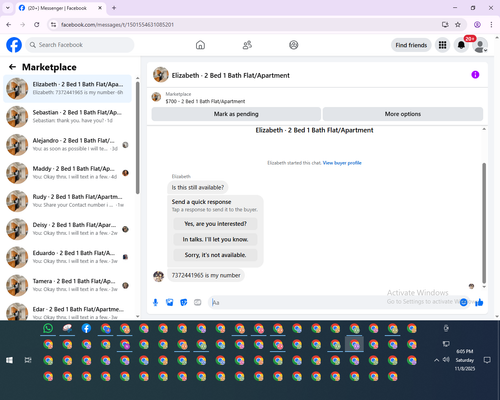Image resolution: width=500 pixels, height=400 pixels.
Task: Open the Friends icon in top navigation
Action: (247, 45)
